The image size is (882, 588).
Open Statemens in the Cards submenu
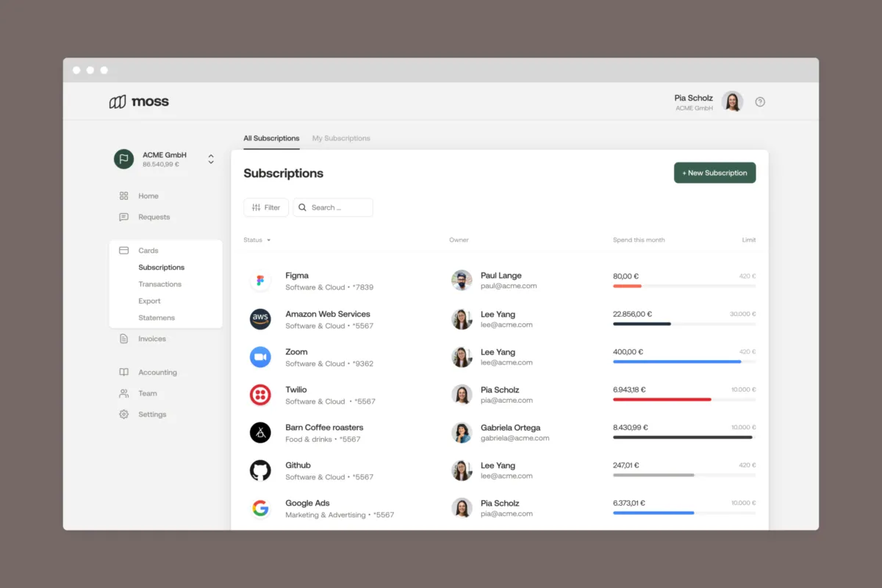coord(157,318)
